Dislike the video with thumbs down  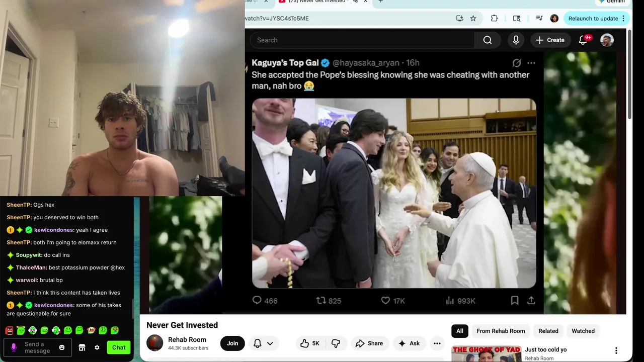coord(336,343)
